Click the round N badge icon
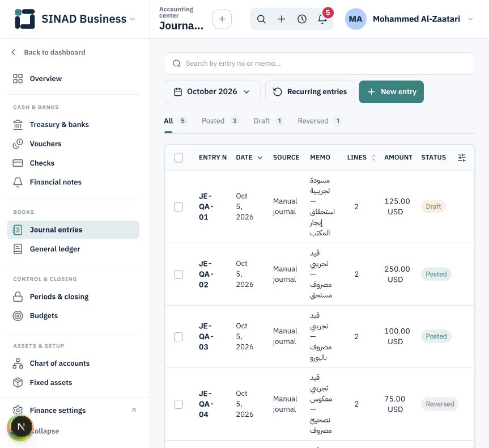This screenshot has width=489, height=448. (x=21, y=427)
